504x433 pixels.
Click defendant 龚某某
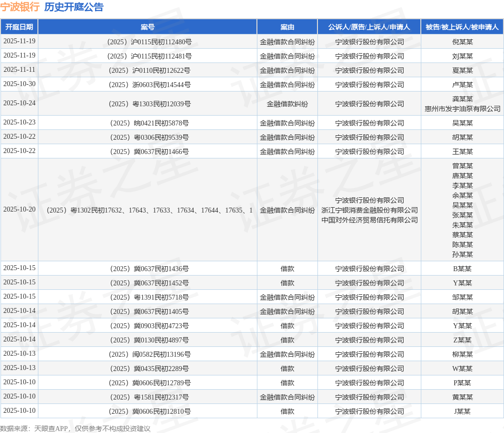[463, 99]
